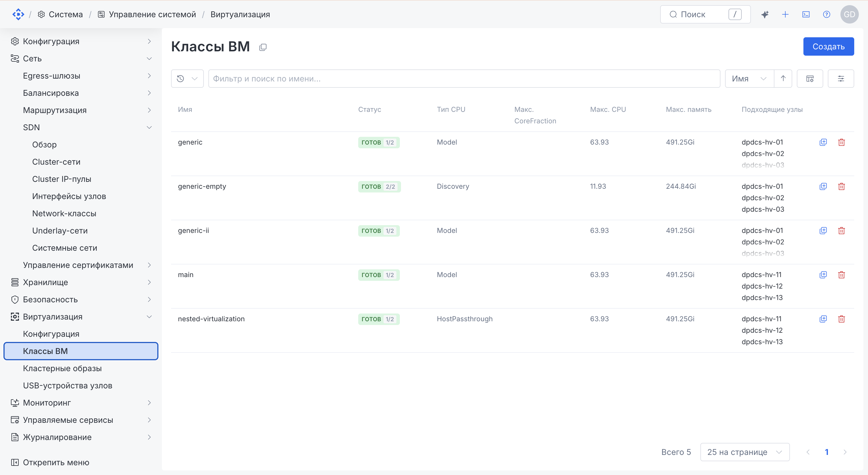The height and width of the screenshot is (475, 868).
Task: Open the help question mark icon
Action: (x=827, y=14)
